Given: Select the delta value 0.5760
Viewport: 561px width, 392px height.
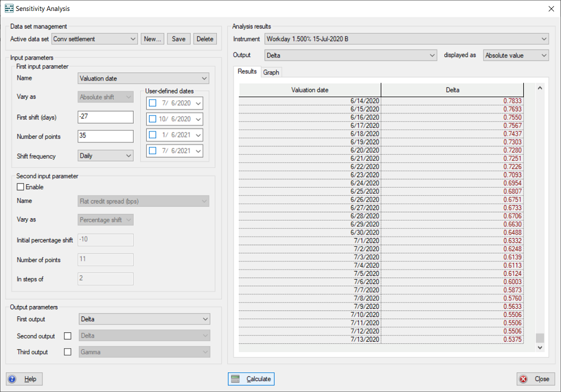Looking at the screenshot, I should (x=452, y=298).
